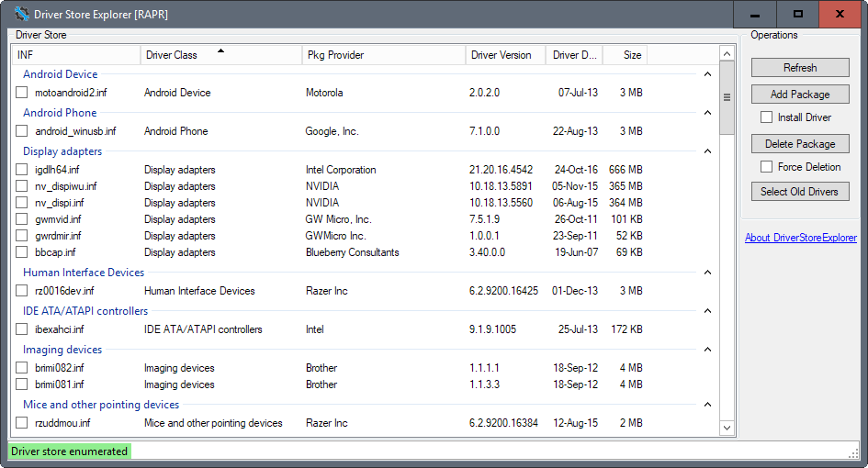Click the GW Micro, Inc. provider cell
The width and height of the screenshot is (868, 468).
pyautogui.click(x=338, y=219)
